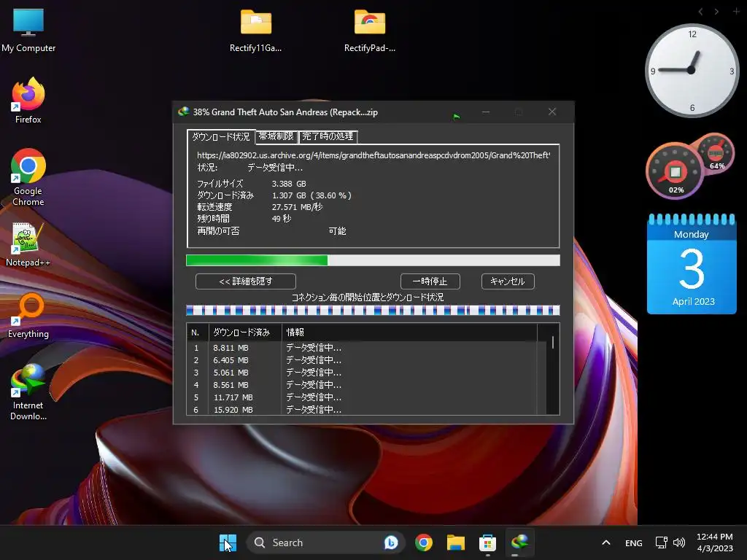Image resolution: width=747 pixels, height=560 pixels.
Task: Open the Google Chrome desktop shortcut
Action: coord(28,177)
